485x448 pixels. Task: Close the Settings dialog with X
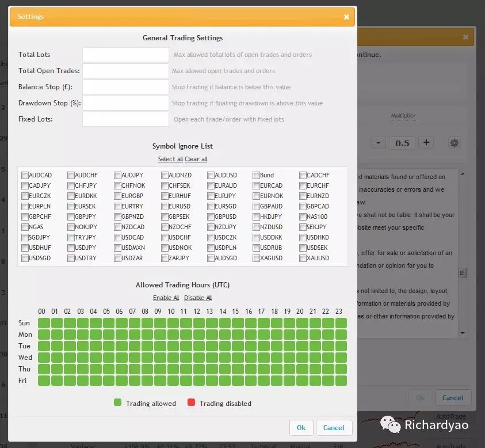[x=346, y=17]
